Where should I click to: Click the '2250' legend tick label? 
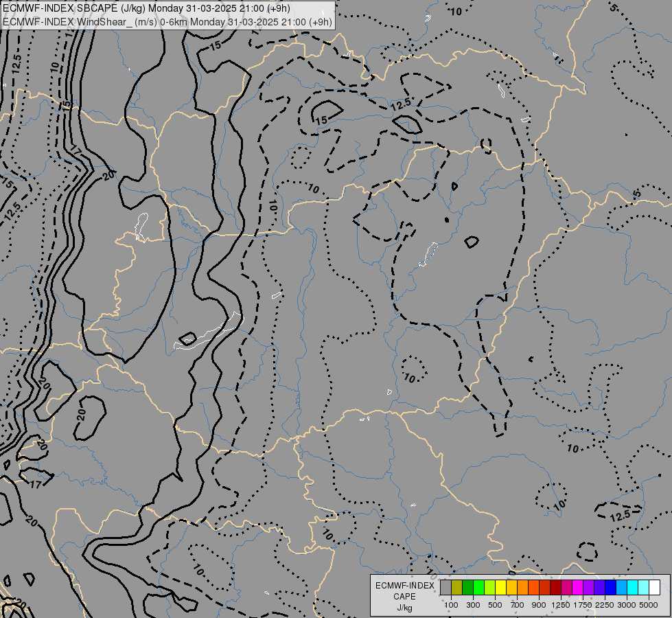click(605, 605)
